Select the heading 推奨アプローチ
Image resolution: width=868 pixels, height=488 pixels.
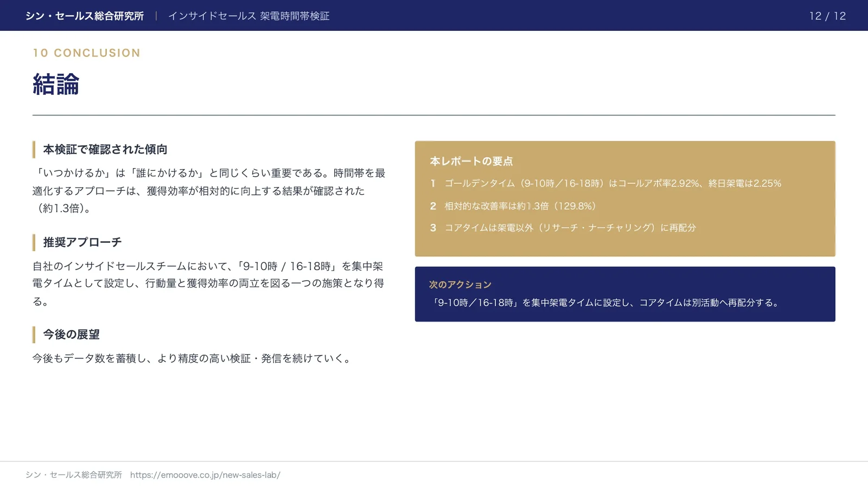coord(82,242)
